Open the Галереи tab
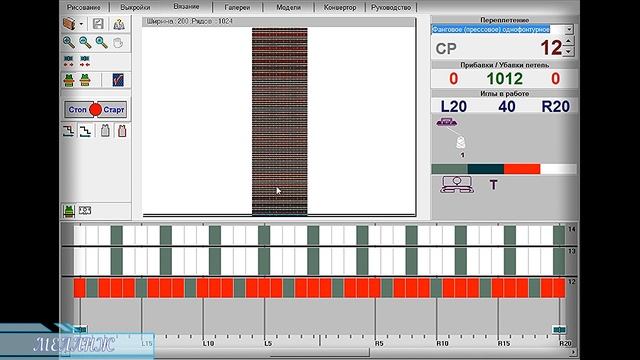The width and height of the screenshot is (640, 360). pos(237,7)
